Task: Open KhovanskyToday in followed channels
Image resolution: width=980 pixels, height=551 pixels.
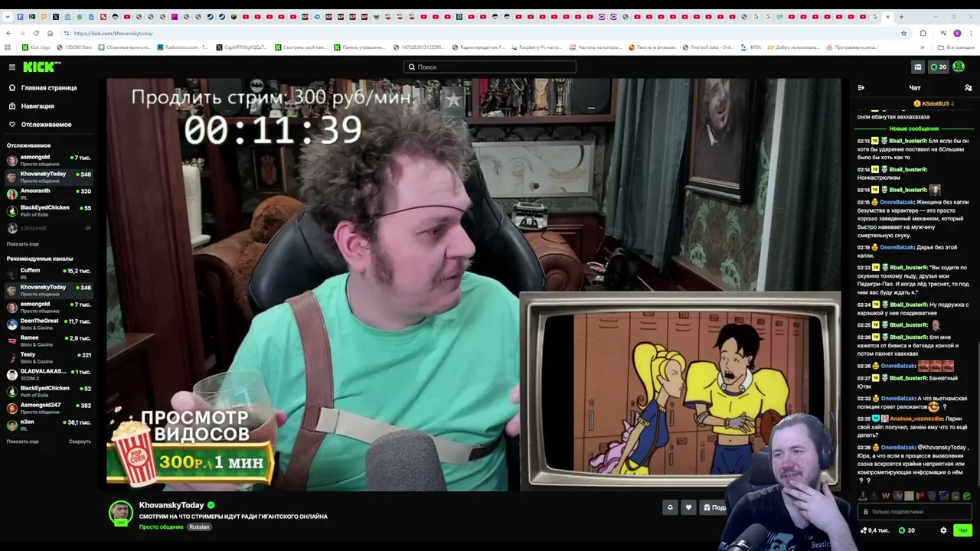Action: [49, 178]
